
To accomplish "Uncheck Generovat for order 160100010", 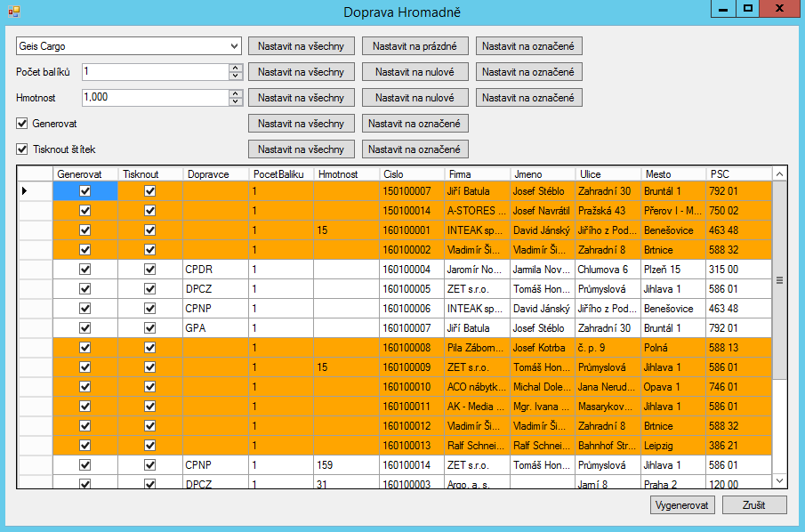I will click(85, 387).
